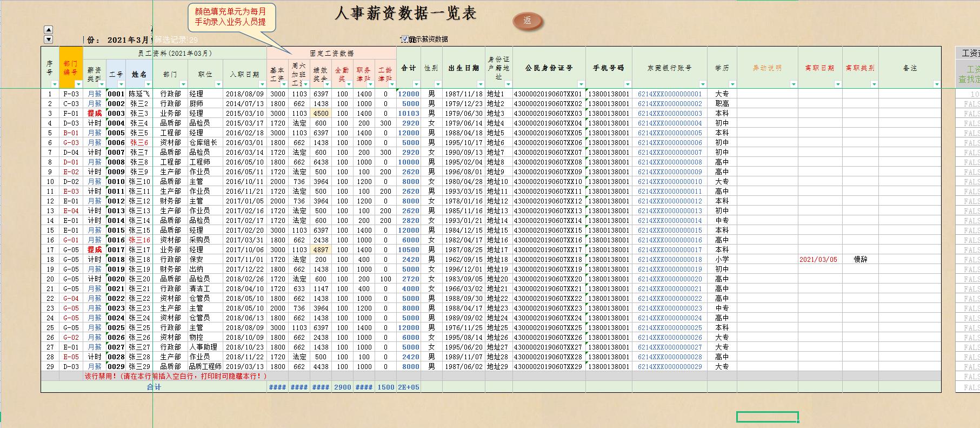Open the 入职日期 filter dropdown
The width and height of the screenshot is (980, 428).
coord(262,84)
